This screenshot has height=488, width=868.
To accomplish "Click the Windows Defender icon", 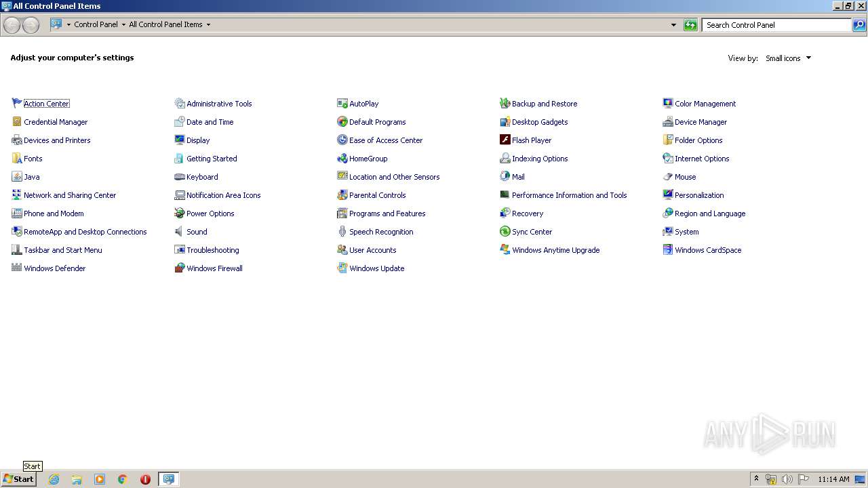I will (x=17, y=268).
